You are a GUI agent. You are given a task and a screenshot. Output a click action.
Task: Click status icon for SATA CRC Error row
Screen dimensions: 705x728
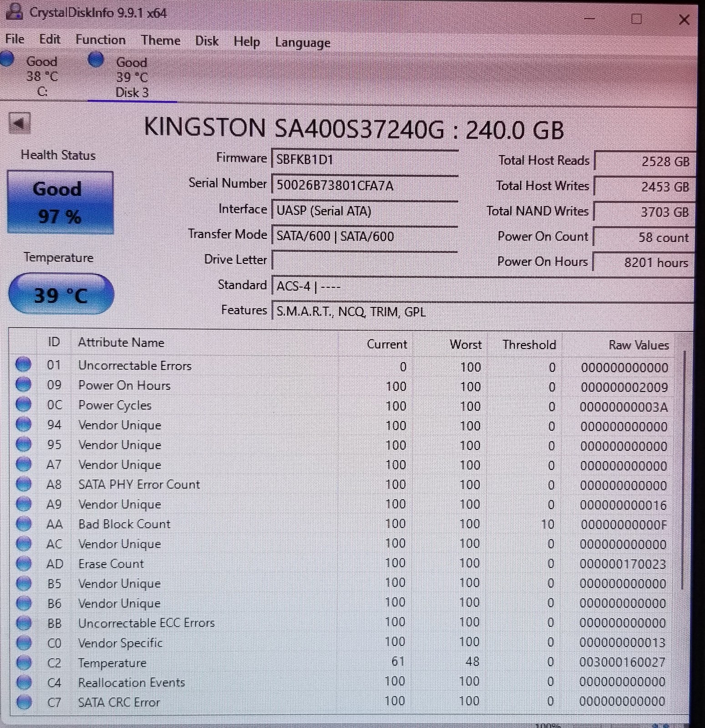23,702
